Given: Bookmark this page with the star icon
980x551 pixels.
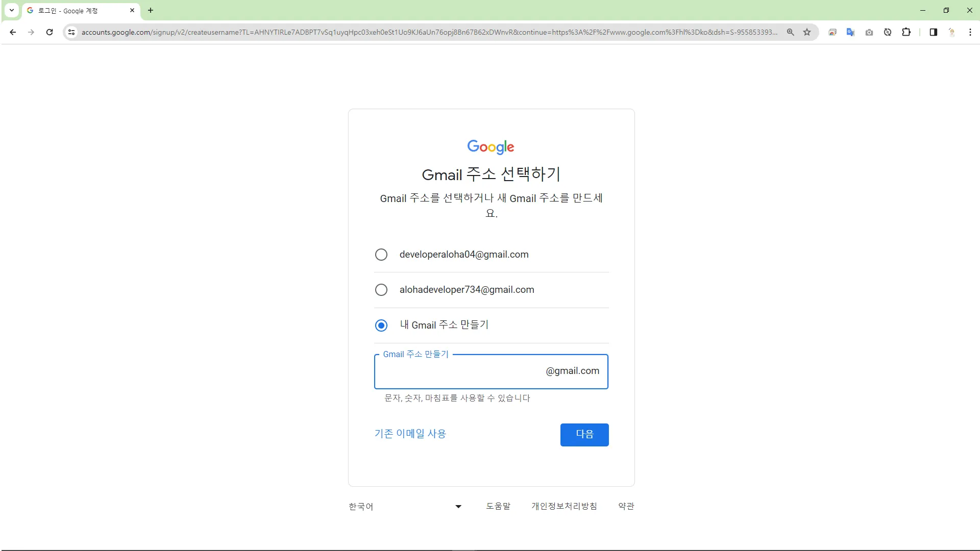Looking at the screenshot, I should [807, 32].
